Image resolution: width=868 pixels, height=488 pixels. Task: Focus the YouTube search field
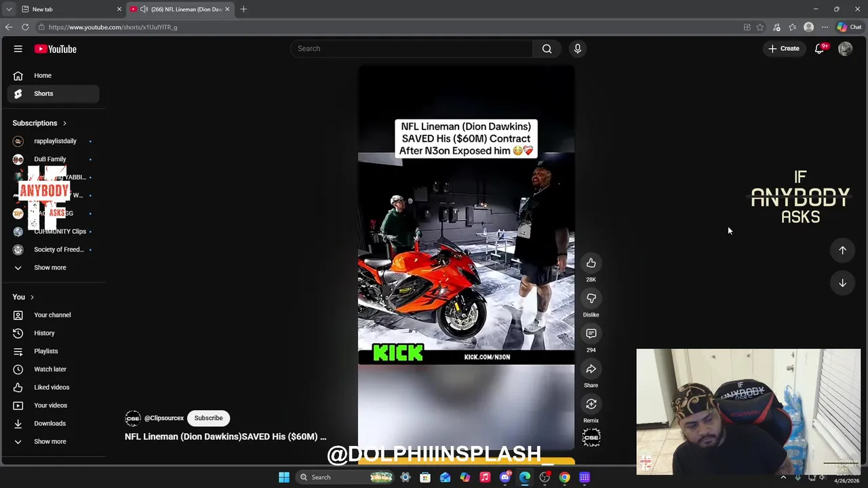(x=412, y=49)
